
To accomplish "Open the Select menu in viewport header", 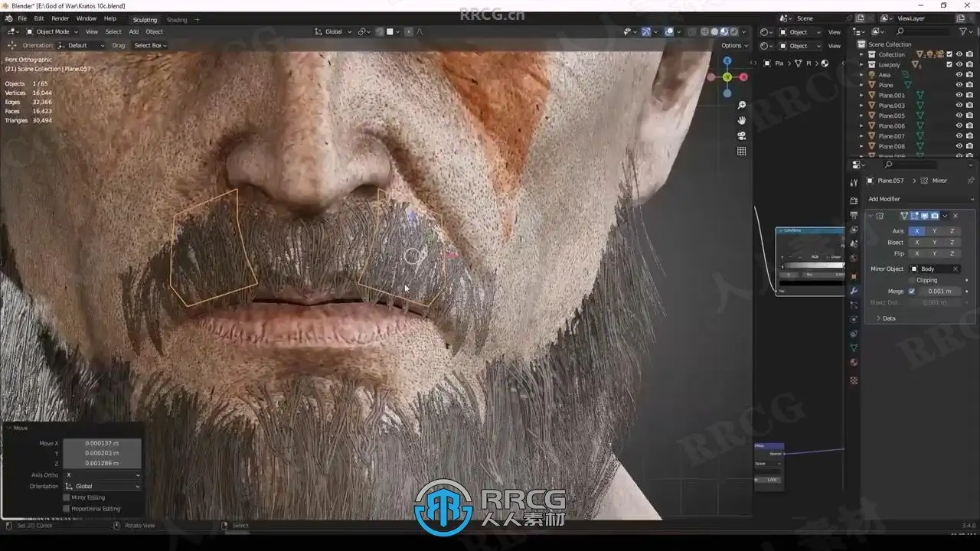I will tap(113, 32).
